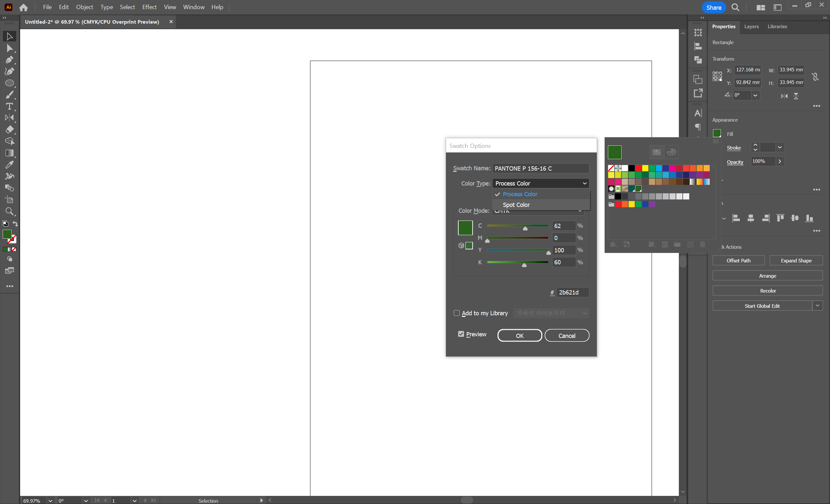Toggle constrain width and height proportions

pos(815,77)
